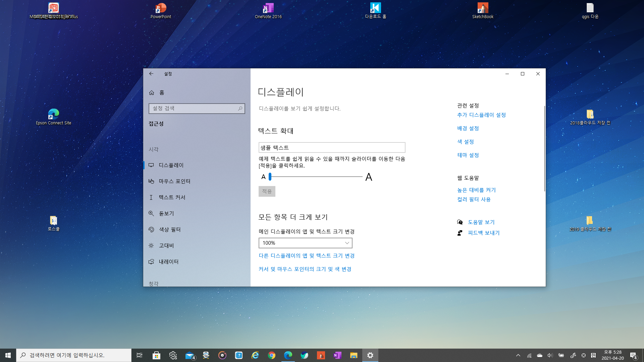Select the 색상 필터 palette icon item

[152, 230]
